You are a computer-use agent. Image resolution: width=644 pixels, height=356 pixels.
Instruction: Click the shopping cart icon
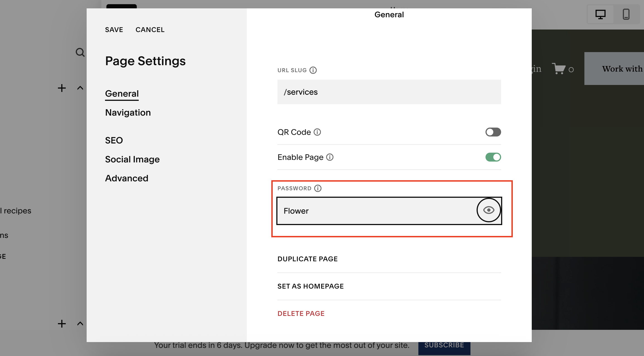click(x=558, y=69)
